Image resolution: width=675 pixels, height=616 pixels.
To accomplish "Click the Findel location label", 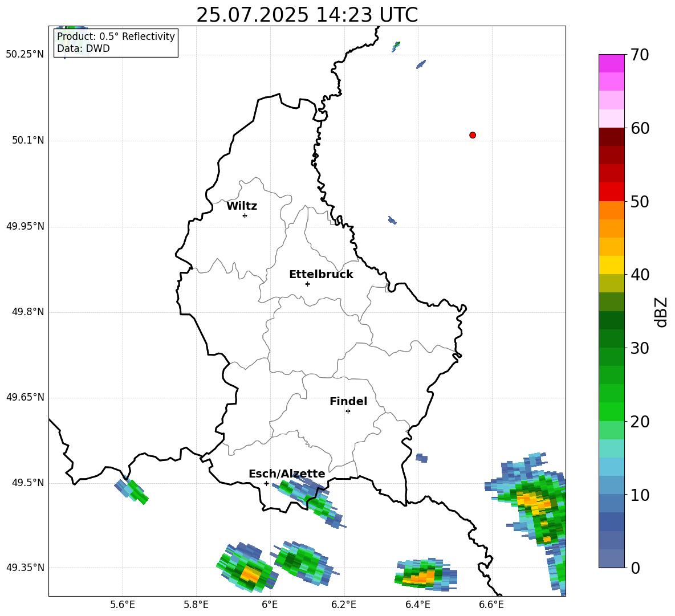I will click(x=348, y=401).
